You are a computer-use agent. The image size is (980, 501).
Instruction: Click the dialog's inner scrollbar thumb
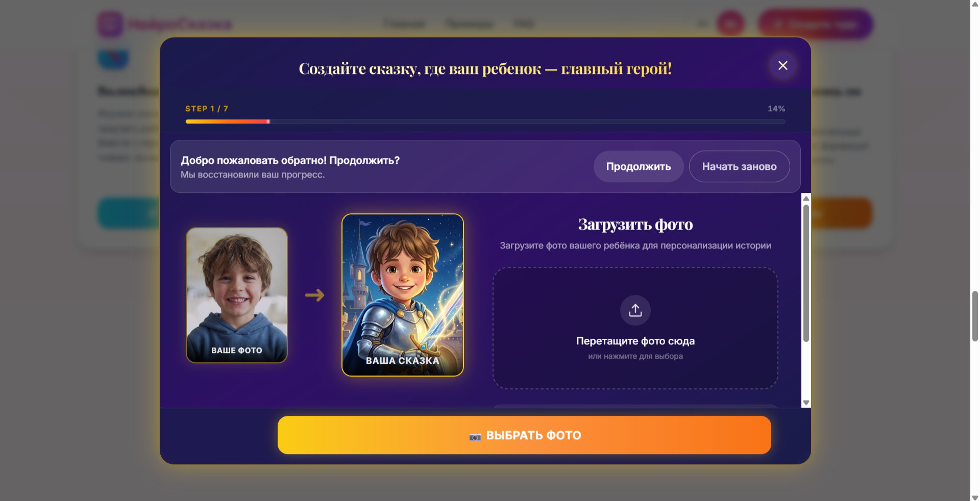tap(806, 273)
